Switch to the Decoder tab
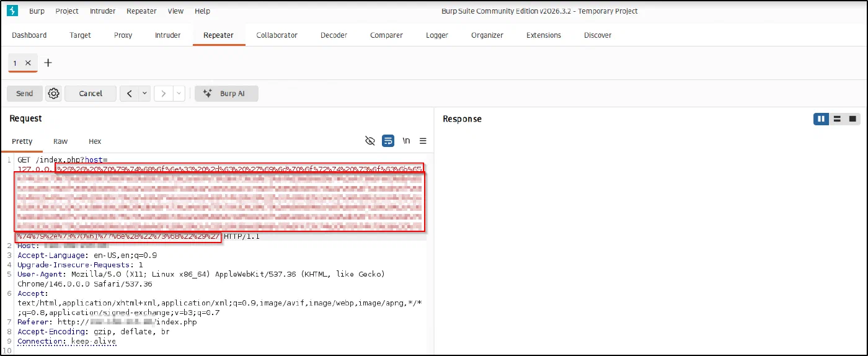 [x=334, y=35]
